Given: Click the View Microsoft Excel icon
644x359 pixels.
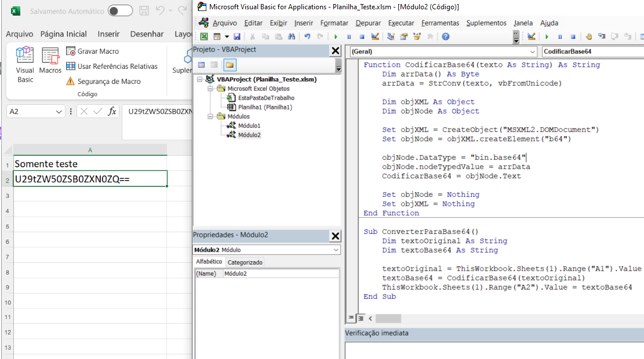Looking at the screenshot, I should [204, 36].
